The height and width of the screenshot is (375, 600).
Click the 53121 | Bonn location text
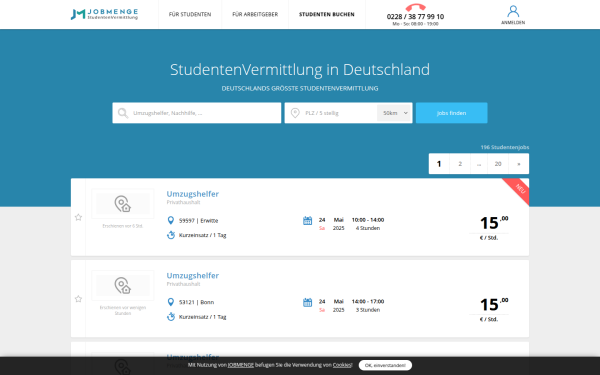pos(196,302)
